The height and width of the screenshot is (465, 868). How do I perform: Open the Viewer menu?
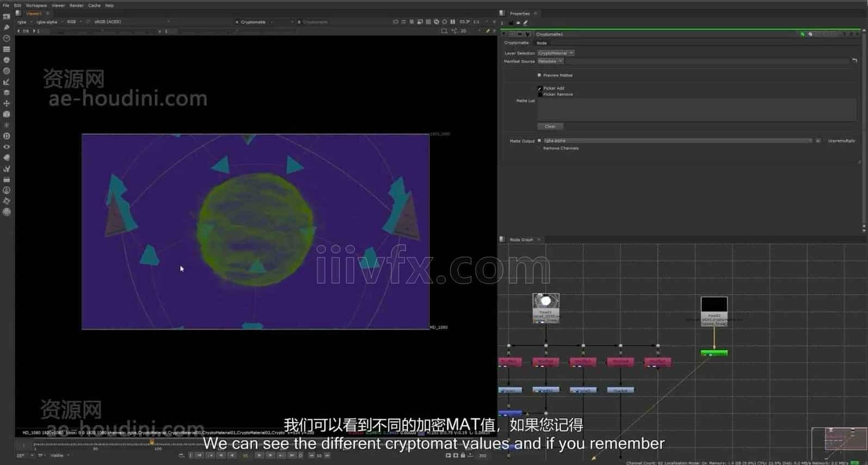click(x=58, y=5)
